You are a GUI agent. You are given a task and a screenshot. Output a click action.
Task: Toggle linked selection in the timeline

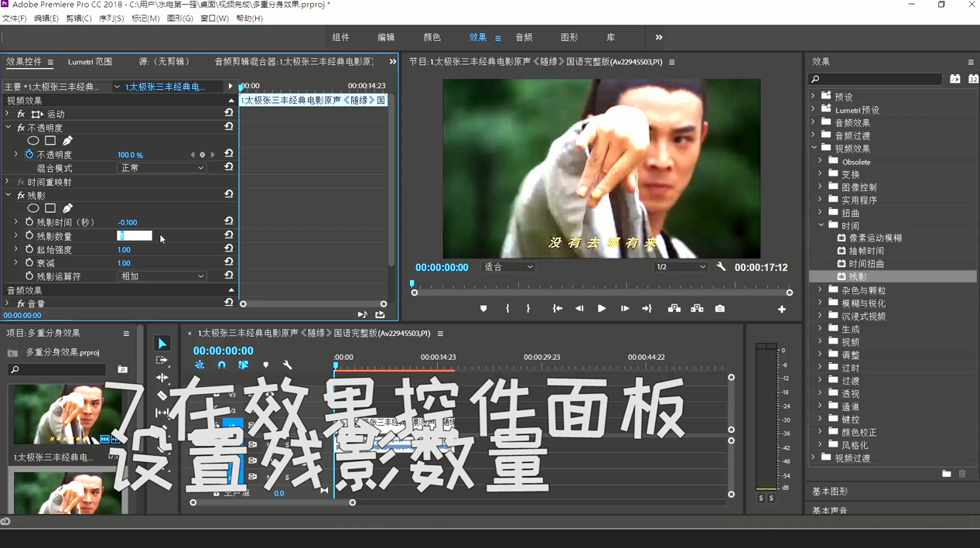tap(243, 365)
